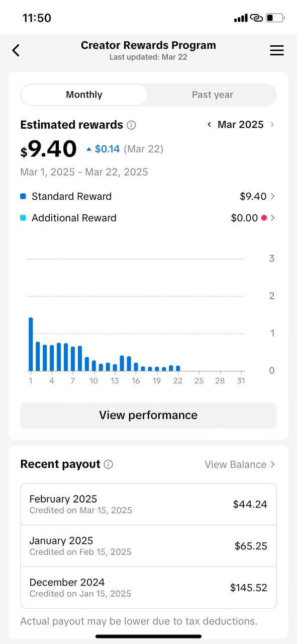Tap info icon beside Recent payout
Image resolution: width=297 pixels, height=644 pixels.
(x=109, y=464)
